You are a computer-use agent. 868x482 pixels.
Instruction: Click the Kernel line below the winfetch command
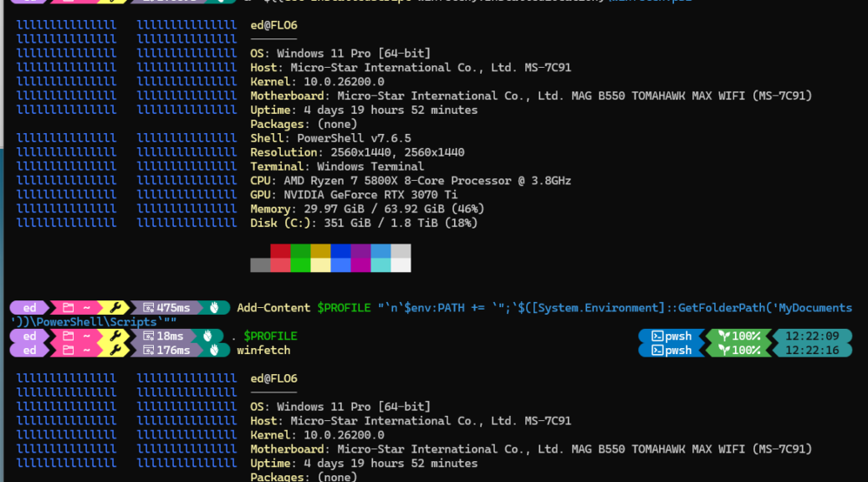[317, 435]
